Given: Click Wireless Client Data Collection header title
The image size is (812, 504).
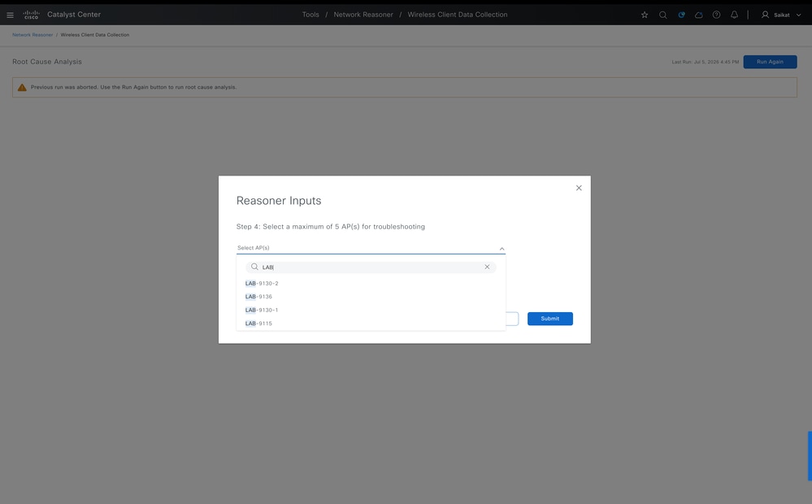Looking at the screenshot, I should click(x=458, y=15).
